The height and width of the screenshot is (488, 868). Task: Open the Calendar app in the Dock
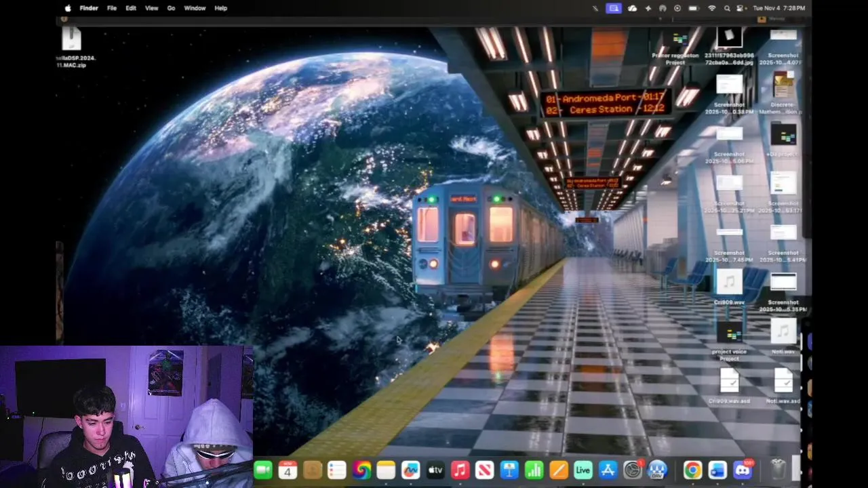pos(288,470)
